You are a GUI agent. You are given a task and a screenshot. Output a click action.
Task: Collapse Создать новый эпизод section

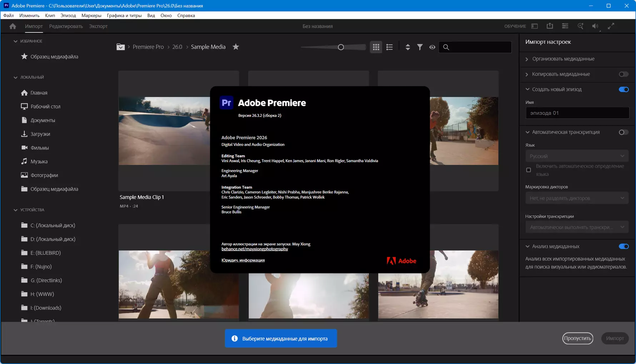point(527,90)
